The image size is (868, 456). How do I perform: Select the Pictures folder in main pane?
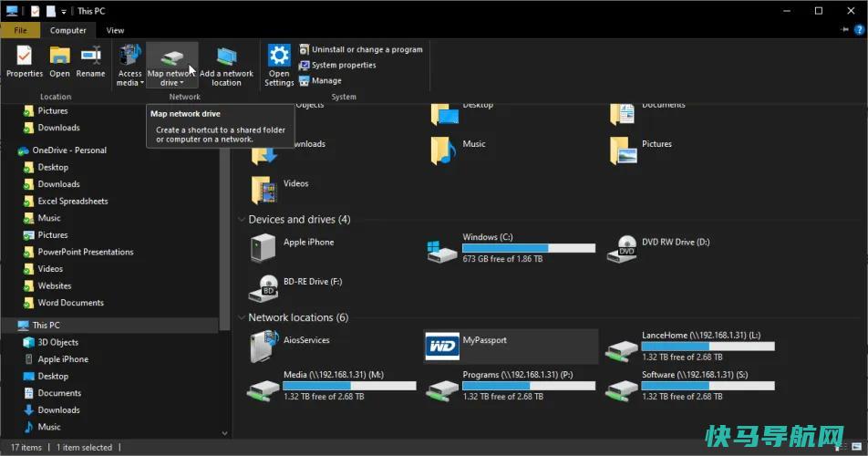641,151
